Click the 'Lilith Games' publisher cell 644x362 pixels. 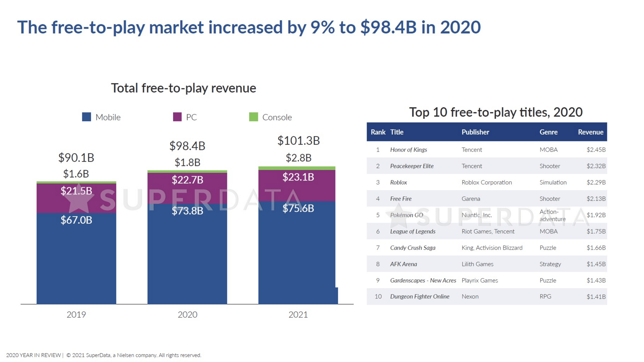478,264
